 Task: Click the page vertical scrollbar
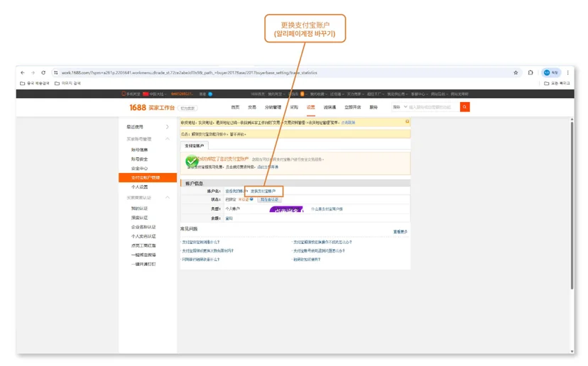pos(572,205)
